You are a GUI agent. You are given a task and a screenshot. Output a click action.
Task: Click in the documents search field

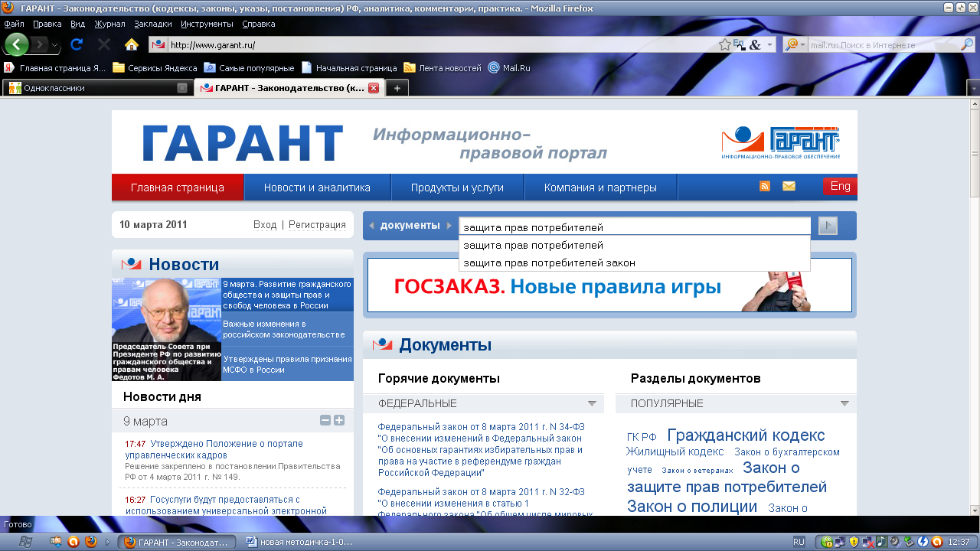point(634,227)
